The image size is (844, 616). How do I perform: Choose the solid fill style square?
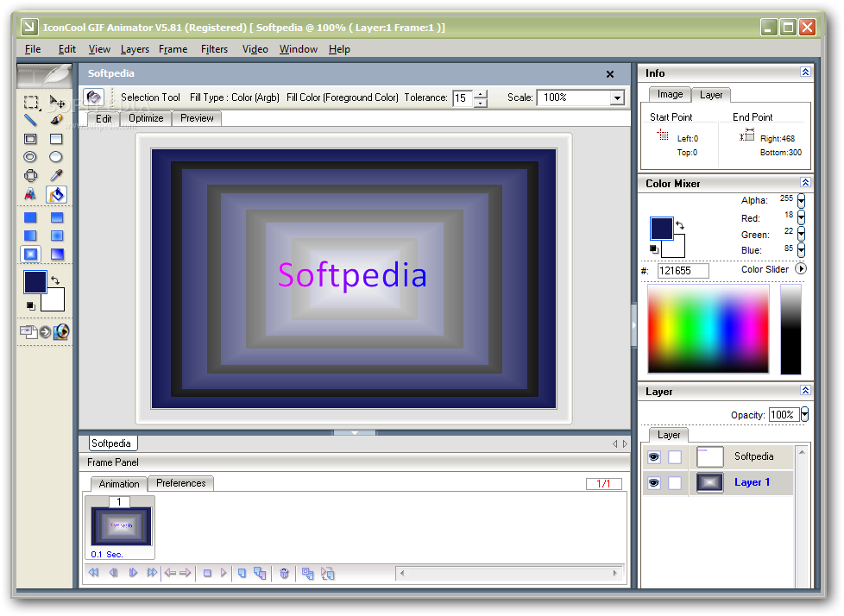pos(30,217)
